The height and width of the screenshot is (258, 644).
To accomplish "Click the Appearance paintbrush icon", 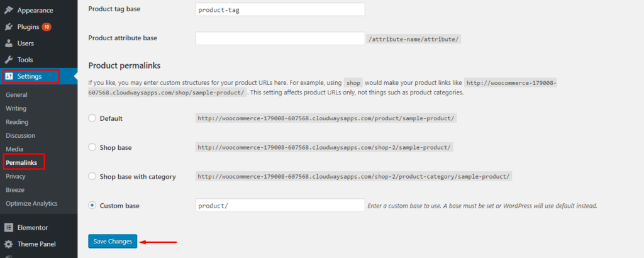I will coord(9,11).
